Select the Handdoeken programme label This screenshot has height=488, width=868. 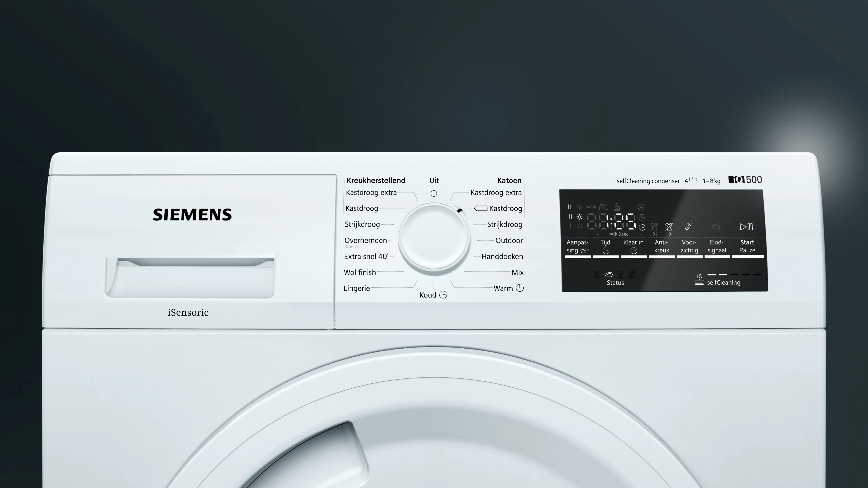point(502,256)
